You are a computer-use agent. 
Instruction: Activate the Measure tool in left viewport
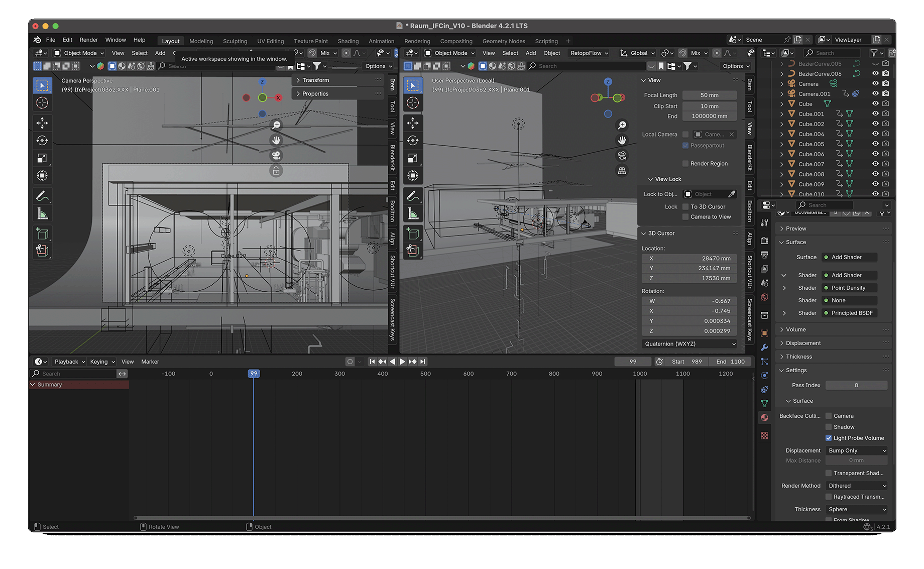click(42, 214)
